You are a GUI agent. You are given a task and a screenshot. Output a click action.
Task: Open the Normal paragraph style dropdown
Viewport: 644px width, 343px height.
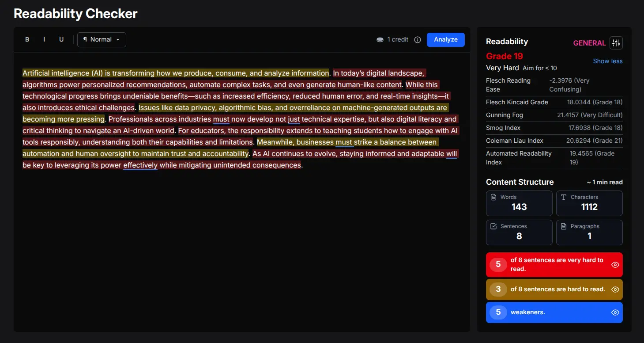(x=102, y=39)
